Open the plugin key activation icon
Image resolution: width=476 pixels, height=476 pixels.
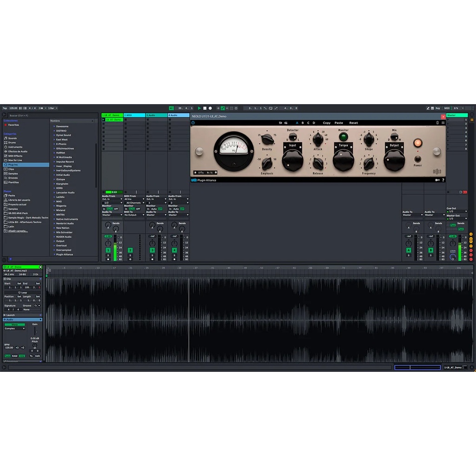(437, 180)
